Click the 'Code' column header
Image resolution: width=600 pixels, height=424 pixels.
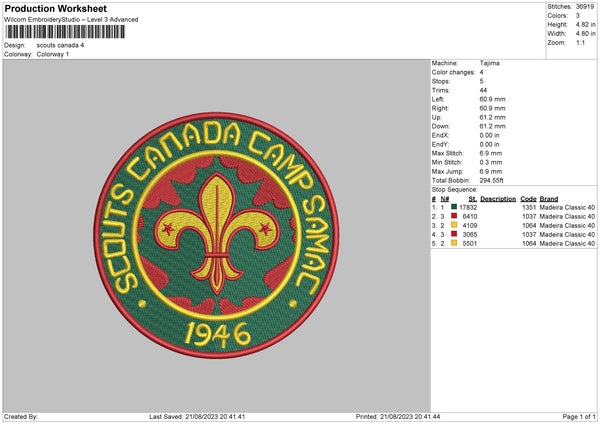[528, 199]
